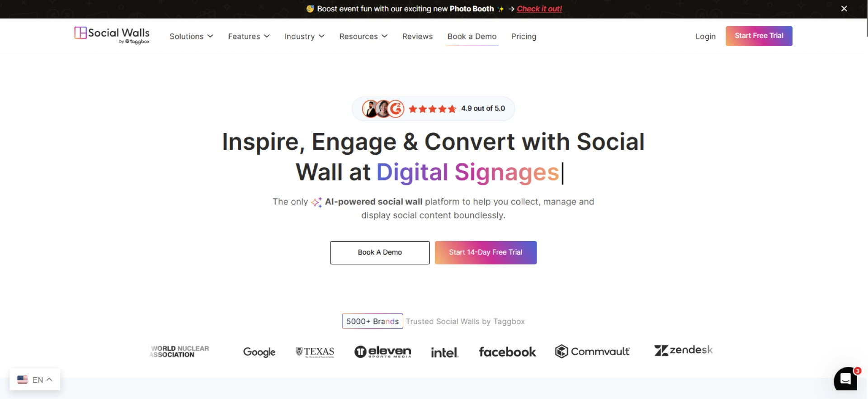Click the Intel brand logo
868x399 pixels.
(x=444, y=352)
